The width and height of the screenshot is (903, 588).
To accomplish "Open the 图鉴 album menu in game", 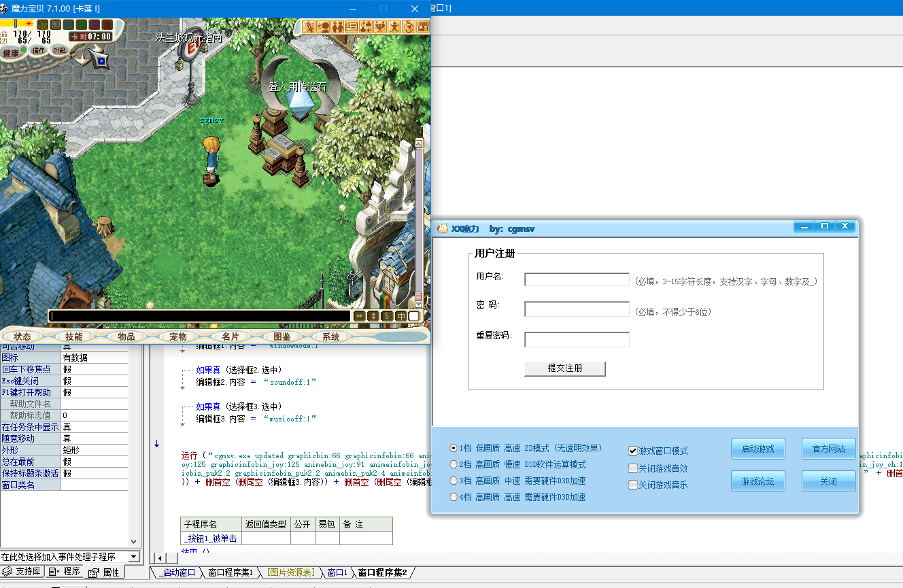I will pyautogui.click(x=282, y=336).
